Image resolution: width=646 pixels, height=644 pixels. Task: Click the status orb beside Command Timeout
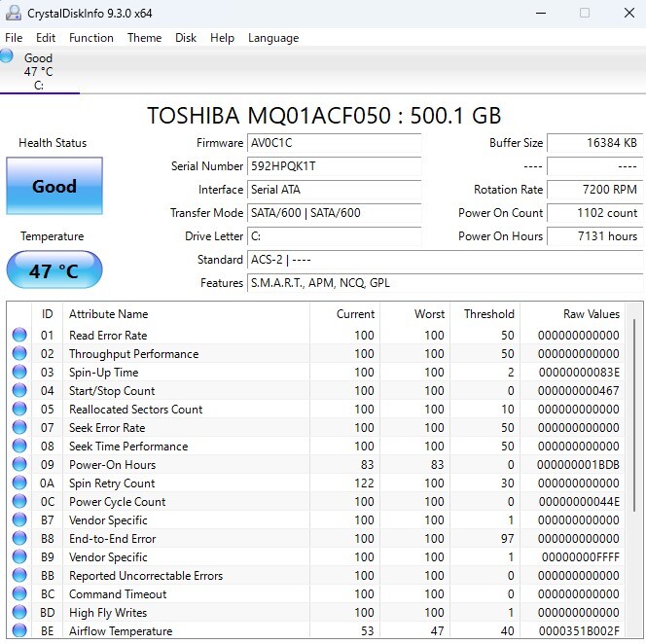coord(19,594)
